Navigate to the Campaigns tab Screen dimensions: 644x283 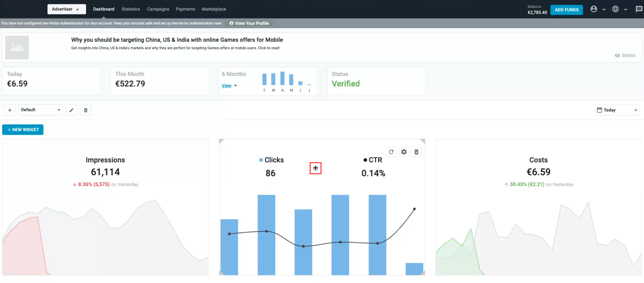[x=158, y=9]
